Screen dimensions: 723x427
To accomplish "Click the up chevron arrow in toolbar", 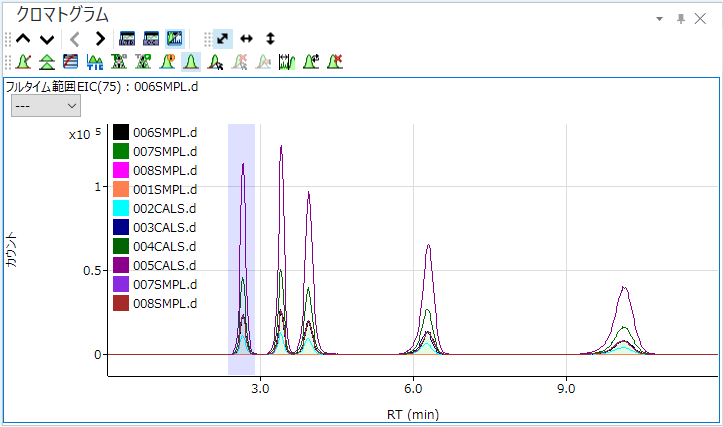I will click(23, 39).
